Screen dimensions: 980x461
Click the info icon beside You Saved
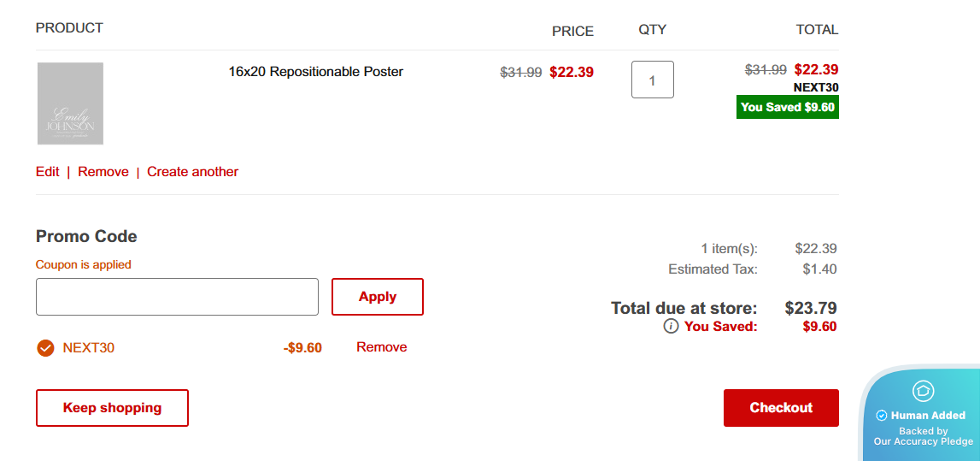pyautogui.click(x=672, y=327)
